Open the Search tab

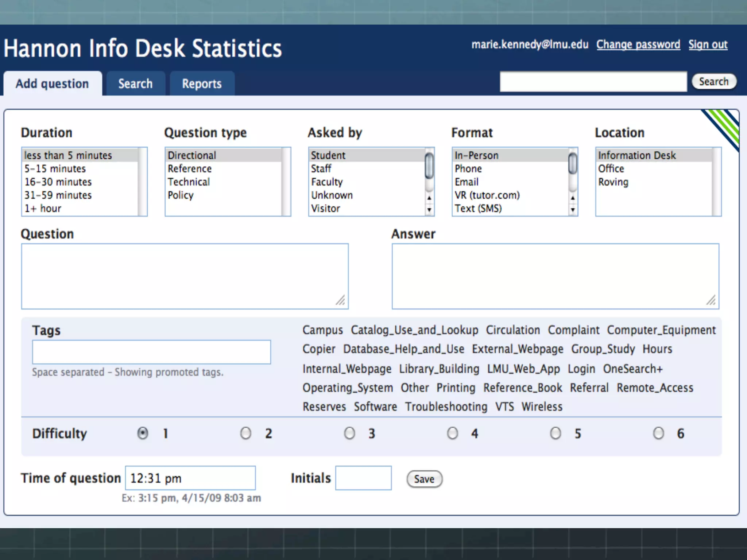click(135, 84)
